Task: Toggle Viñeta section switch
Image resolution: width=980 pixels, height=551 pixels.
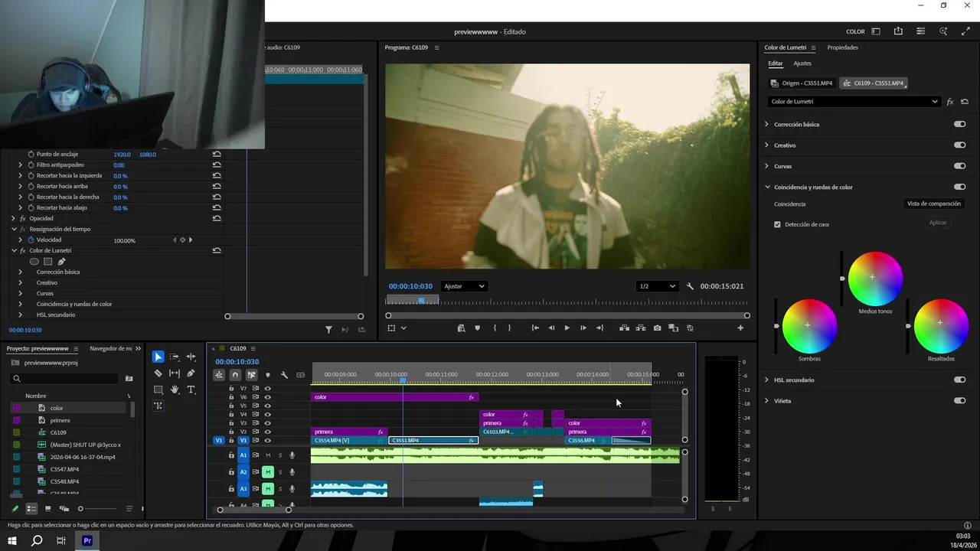Action: (x=959, y=400)
